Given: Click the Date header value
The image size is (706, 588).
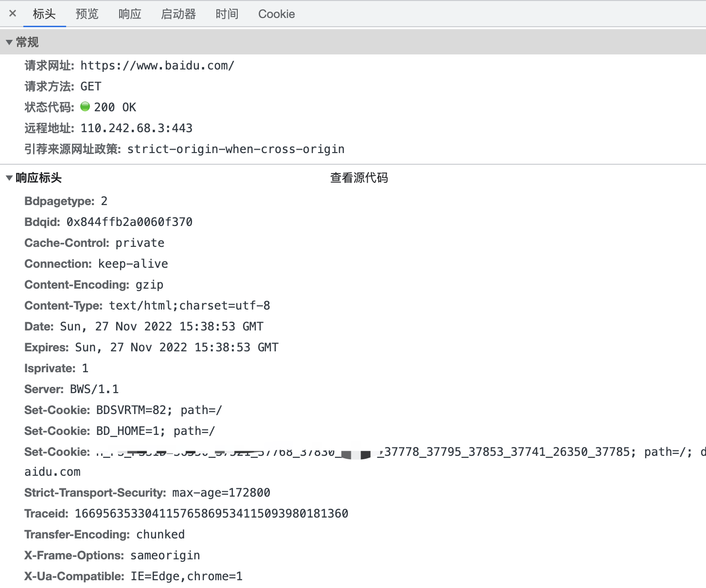Looking at the screenshot, I should tap(162, 327).
